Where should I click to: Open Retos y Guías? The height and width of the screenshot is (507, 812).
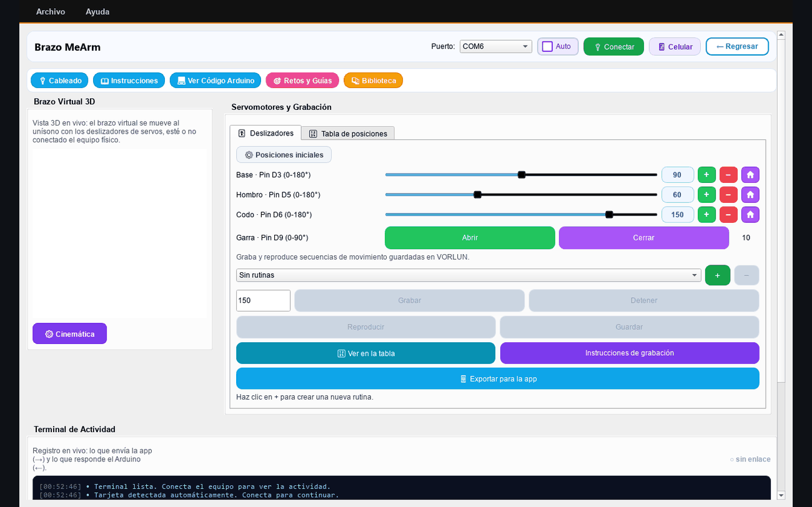click(302, 81)
